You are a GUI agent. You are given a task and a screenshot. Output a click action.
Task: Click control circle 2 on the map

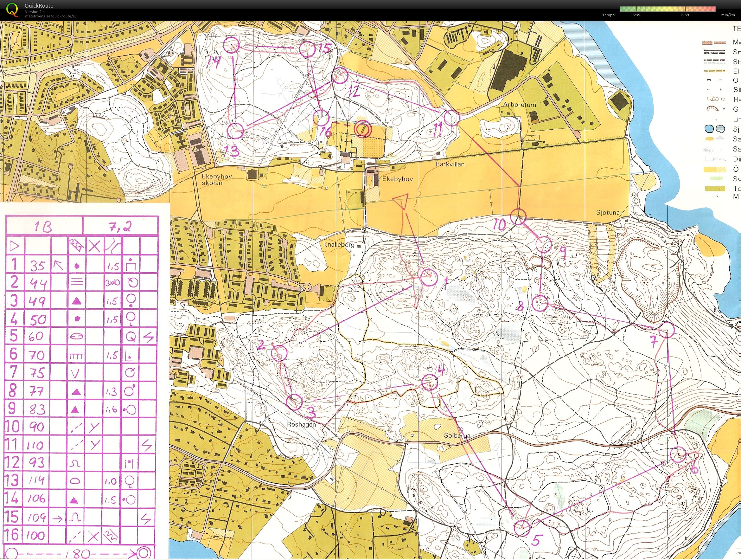279,353
